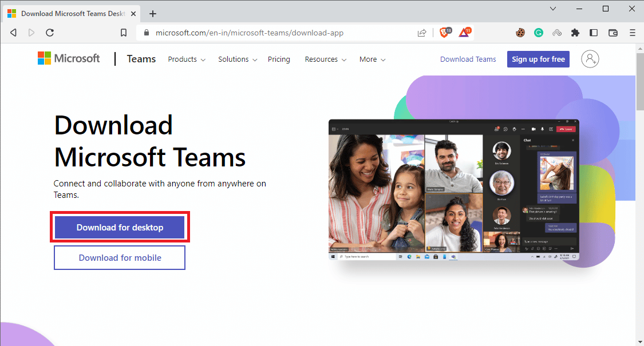Click the gray cloud extension icon
644x346 pixels.
557,33
